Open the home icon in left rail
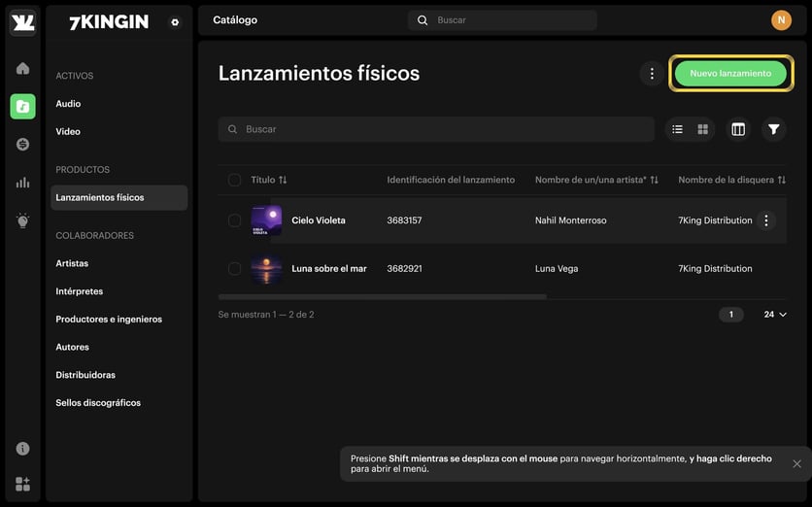812x507 pixels. click(x=22, y=68)
